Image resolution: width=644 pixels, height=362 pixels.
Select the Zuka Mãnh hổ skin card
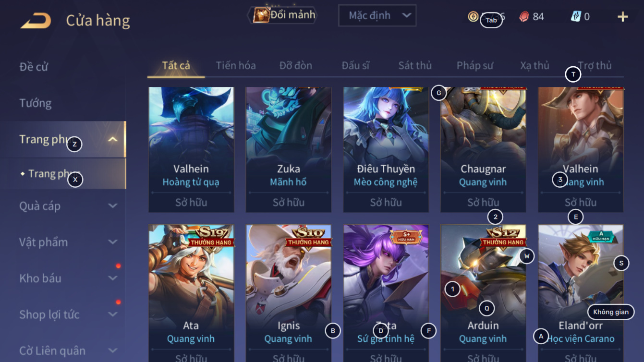289,149
